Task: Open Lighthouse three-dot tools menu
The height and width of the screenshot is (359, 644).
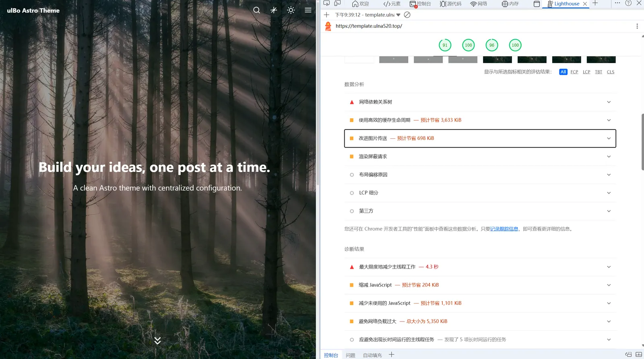Action: click(x=637, y=26)
